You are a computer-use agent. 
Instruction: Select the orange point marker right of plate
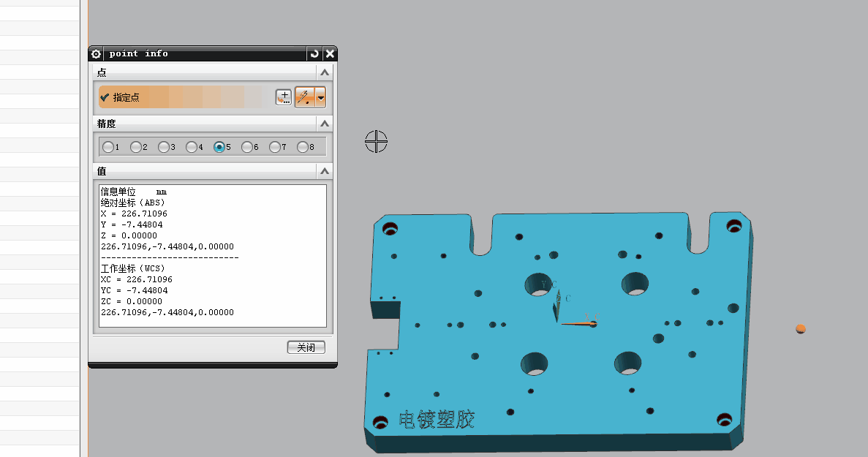[x=801, y=329]
